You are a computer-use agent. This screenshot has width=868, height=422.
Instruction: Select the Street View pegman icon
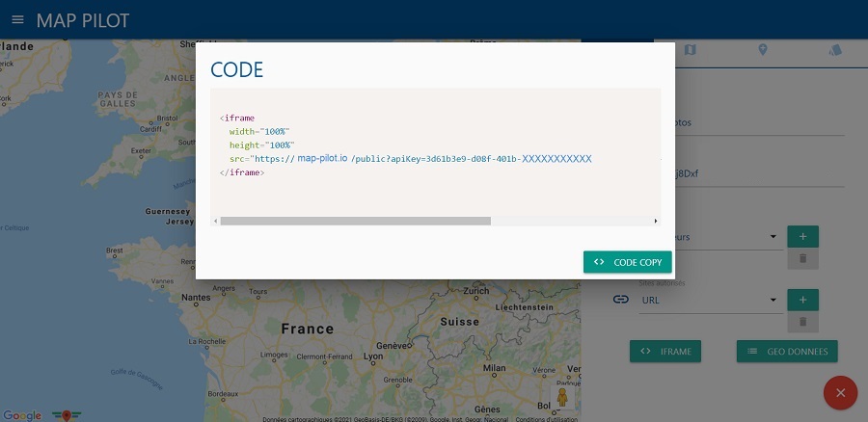563,397
